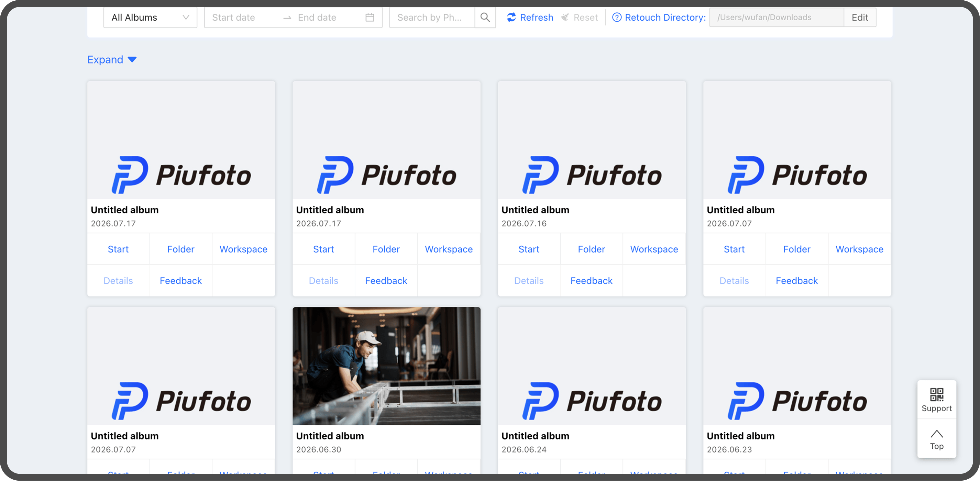Open Workspace of 2026.07.16 album
Image resolution: width=980 pixels, height=481 pixels.
[x=654, y=249]
